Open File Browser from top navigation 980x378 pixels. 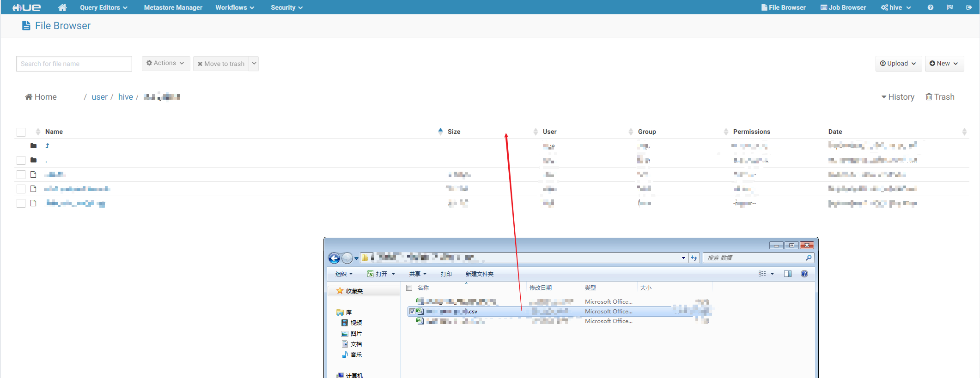coord(783,7)
